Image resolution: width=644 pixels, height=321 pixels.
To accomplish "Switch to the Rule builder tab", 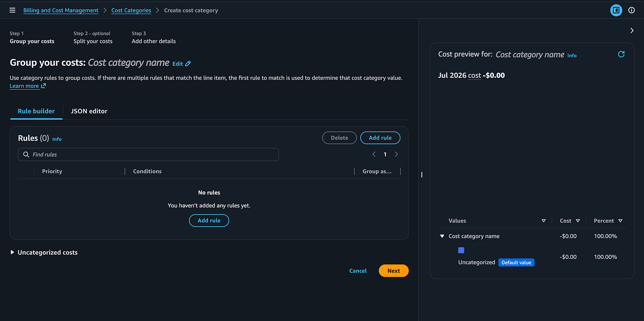I will point(36,111).
